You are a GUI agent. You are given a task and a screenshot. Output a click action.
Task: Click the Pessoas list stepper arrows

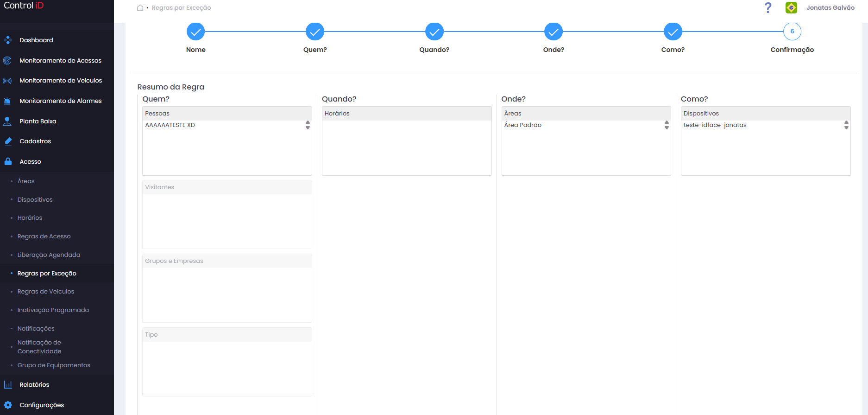[308, 125]
